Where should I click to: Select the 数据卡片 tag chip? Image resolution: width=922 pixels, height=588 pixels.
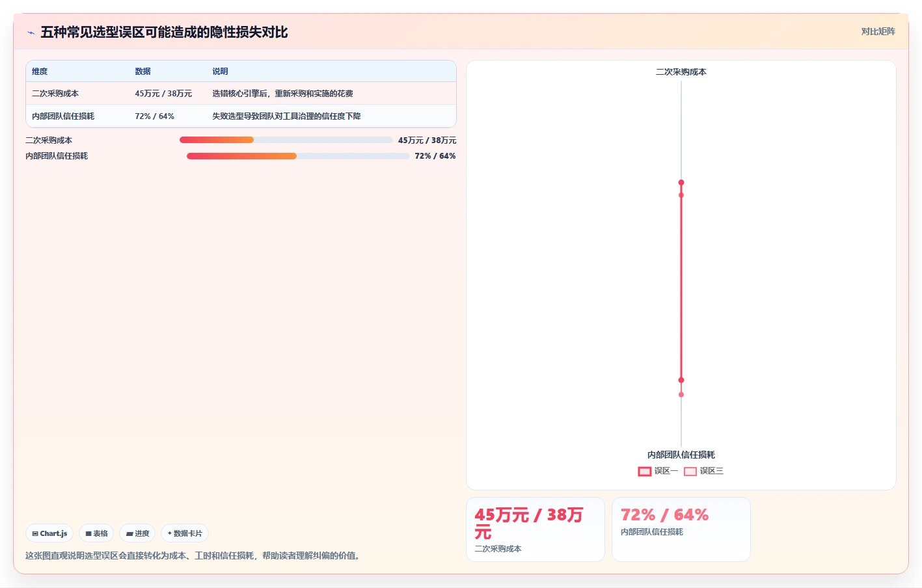[x=185, y=533]
